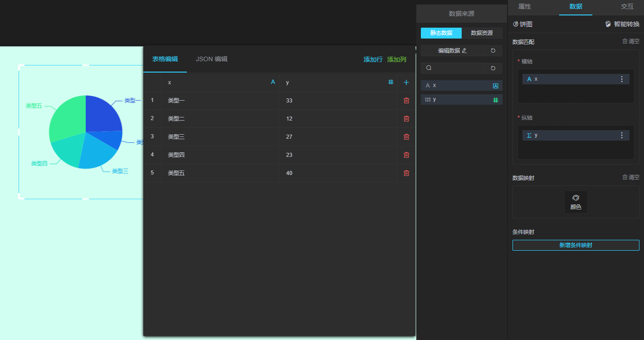Click y column header in table
The width and height of the screenshot is (644, 340).
338,83
